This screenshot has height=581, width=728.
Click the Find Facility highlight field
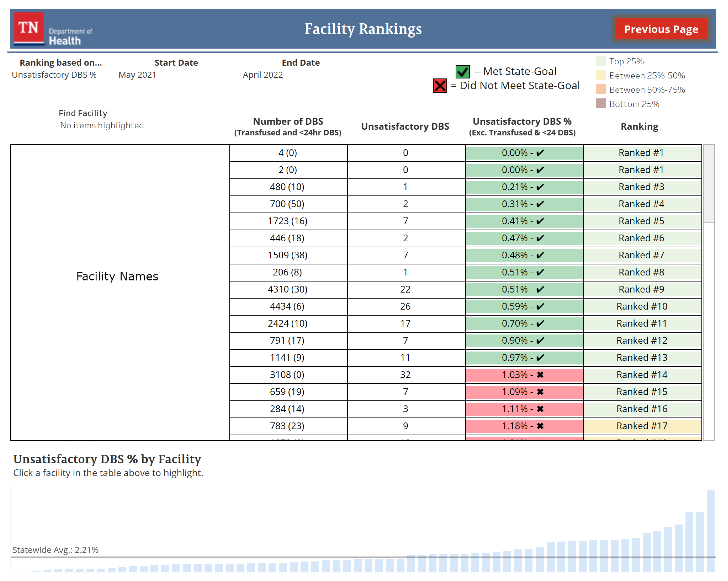102,126
